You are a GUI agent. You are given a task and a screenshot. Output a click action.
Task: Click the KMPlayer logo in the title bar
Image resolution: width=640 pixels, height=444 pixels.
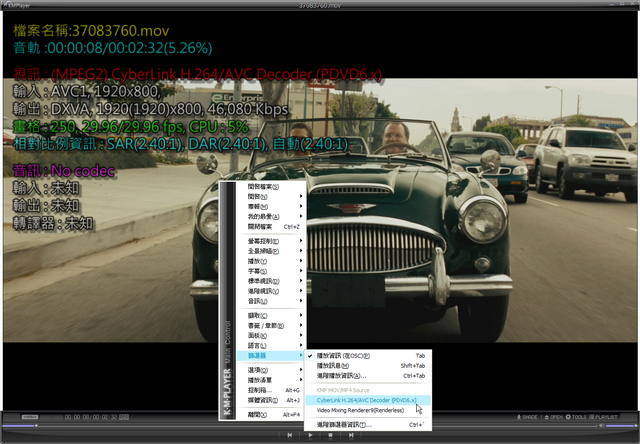(x=16, y=5)
